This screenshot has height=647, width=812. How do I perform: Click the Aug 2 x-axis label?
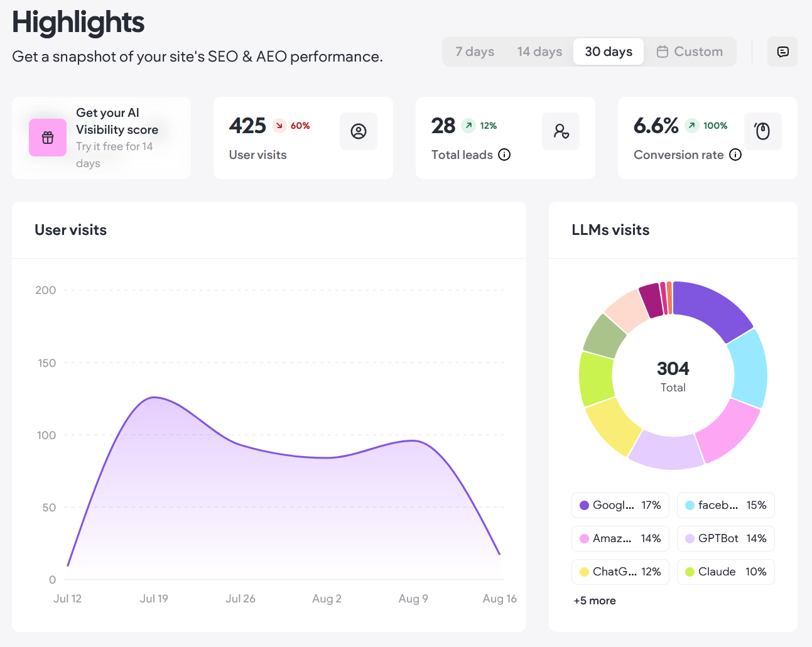pos(327,599)
